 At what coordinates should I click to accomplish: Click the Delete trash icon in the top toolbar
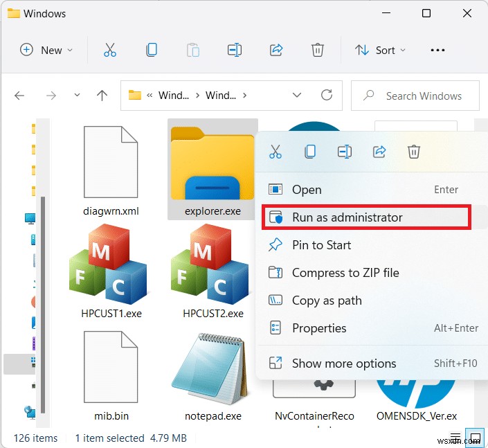pos(318,50)
